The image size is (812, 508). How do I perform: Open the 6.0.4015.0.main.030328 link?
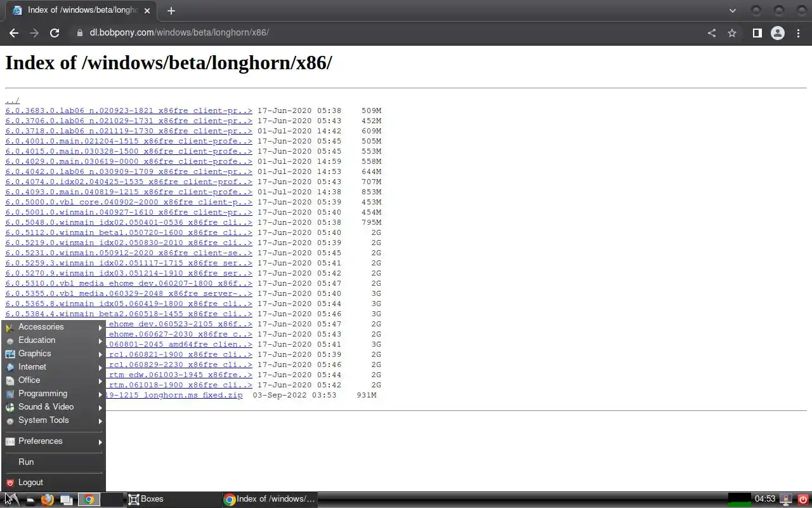(x=129, y=151)
